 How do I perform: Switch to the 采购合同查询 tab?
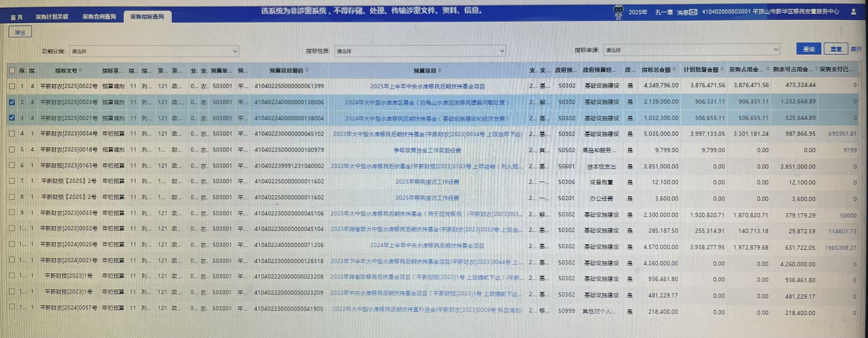pos(99,17)
